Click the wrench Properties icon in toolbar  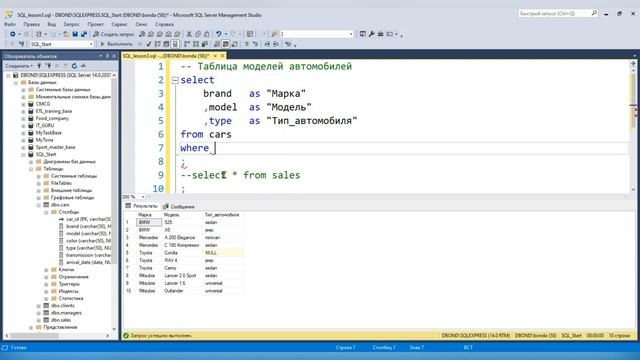pyautogui.click(x=371, y=34)
